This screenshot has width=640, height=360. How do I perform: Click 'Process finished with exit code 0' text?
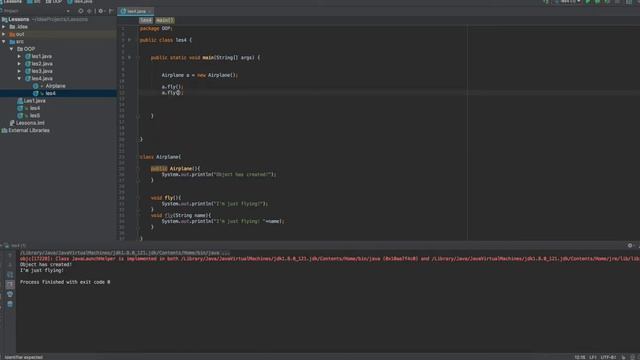(x=65, y=282)
